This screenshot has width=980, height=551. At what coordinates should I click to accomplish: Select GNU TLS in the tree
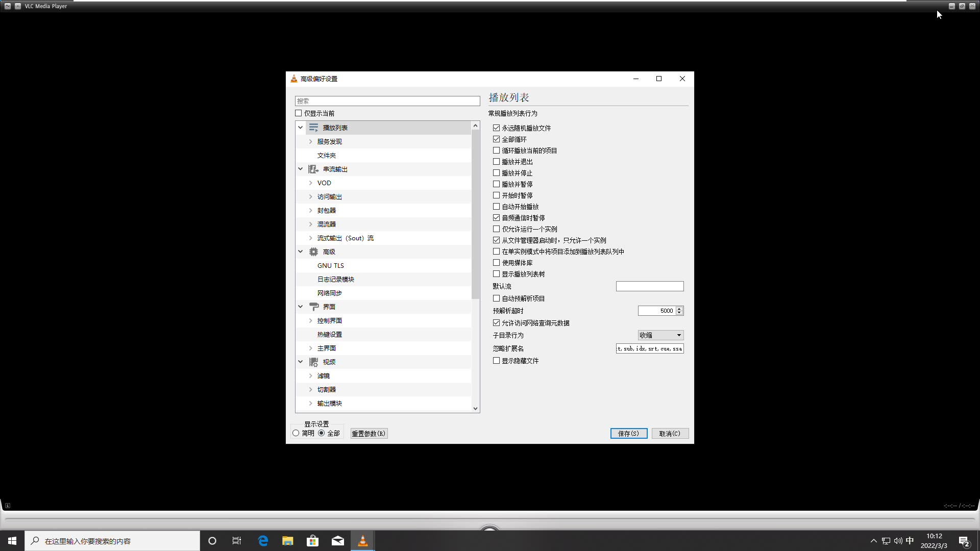[x=331, y=265]
